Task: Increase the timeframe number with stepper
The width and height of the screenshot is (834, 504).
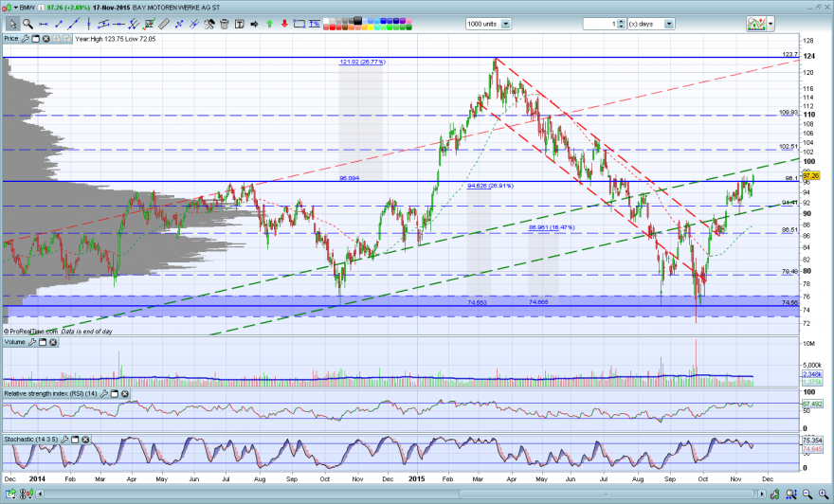Action: click(622, 21)
